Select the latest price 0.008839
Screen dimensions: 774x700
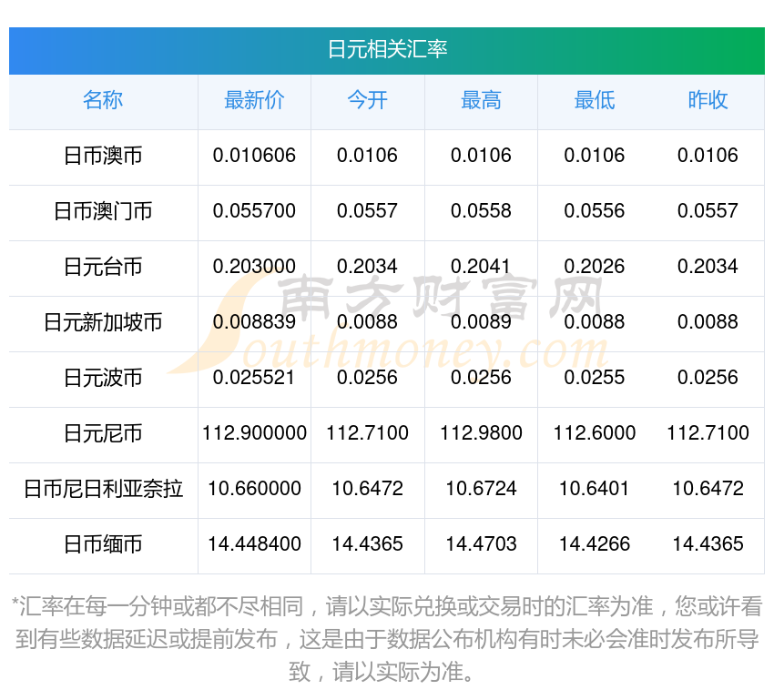pyautogui.click(x=254, y=322)
